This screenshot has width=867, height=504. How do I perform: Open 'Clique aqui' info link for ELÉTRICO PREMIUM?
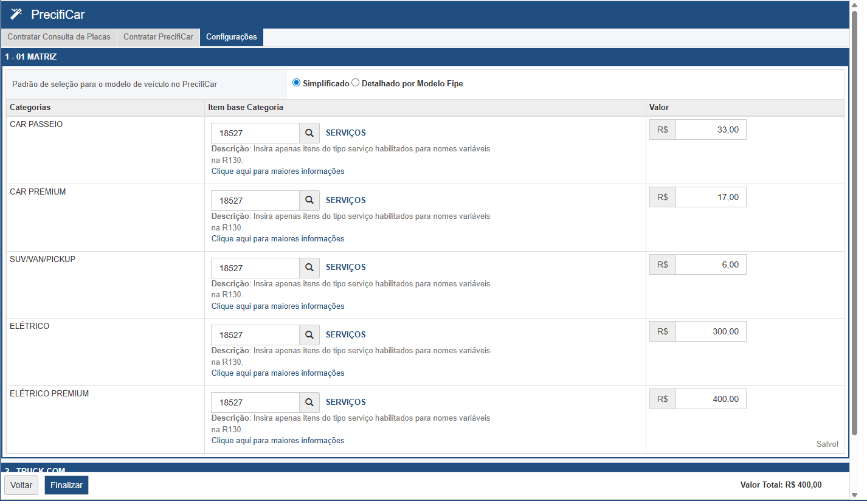coord(278,441)
